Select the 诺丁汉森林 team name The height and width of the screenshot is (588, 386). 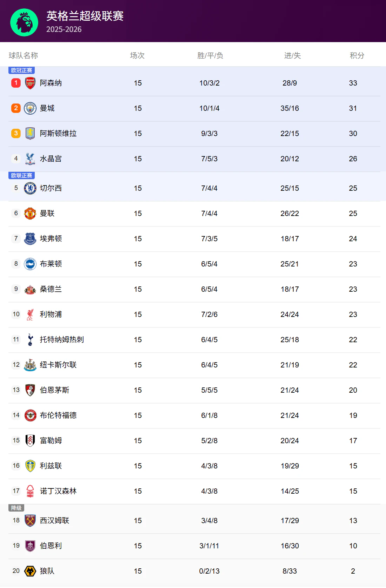pyautogui.click(x=58, y=491)
